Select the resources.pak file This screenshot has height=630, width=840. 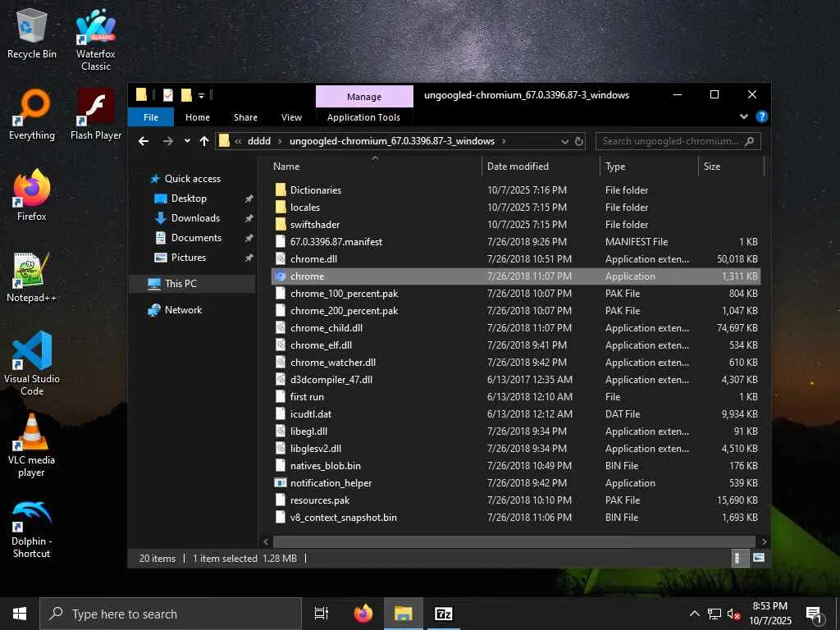(x=515, y=500)
